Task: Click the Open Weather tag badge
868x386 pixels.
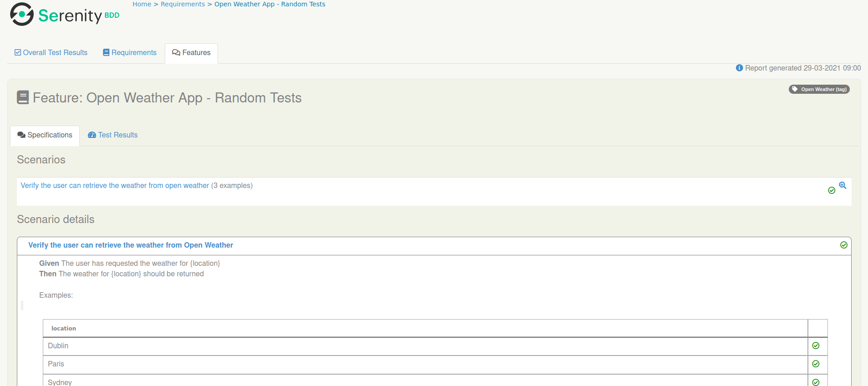Action: 819,89
